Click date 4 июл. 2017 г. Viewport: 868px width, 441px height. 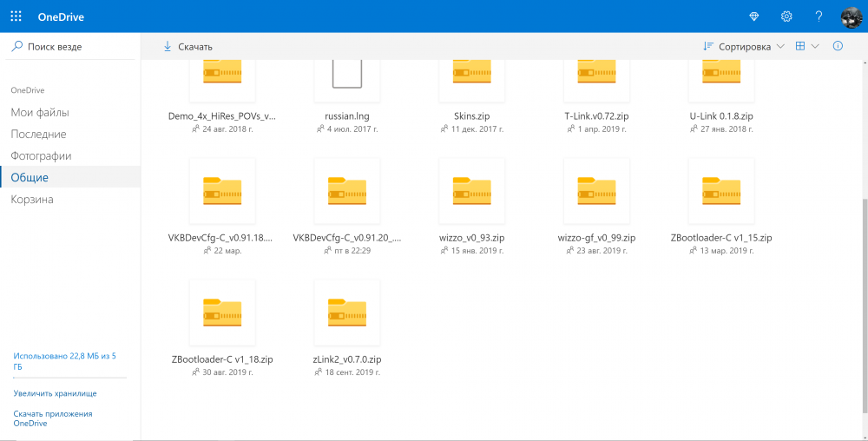click(352, 129)
